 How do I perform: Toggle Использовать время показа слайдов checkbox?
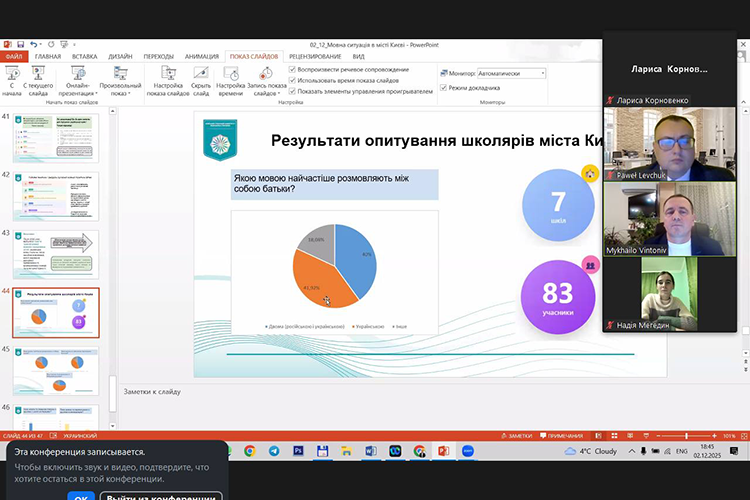[x=291, y=80]
